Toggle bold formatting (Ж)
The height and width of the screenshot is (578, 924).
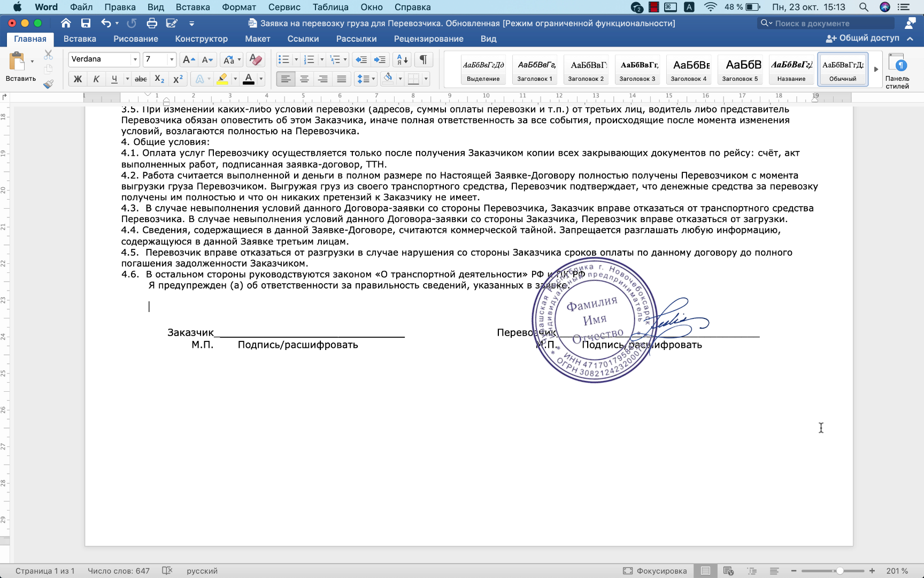coord(78,78)
